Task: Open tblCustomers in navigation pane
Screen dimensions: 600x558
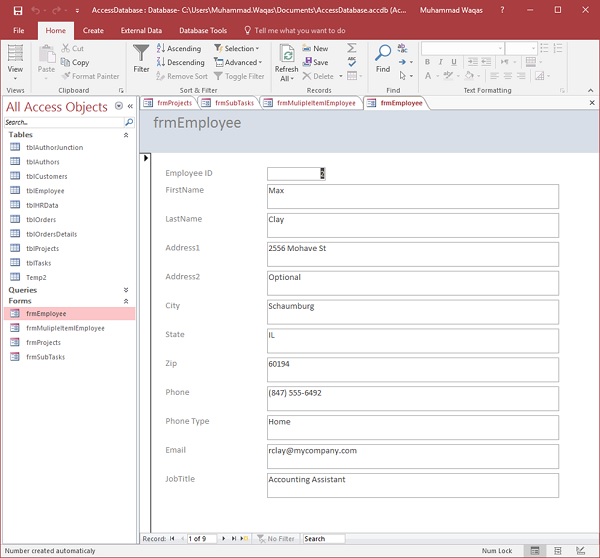Action: click(46, 176)
